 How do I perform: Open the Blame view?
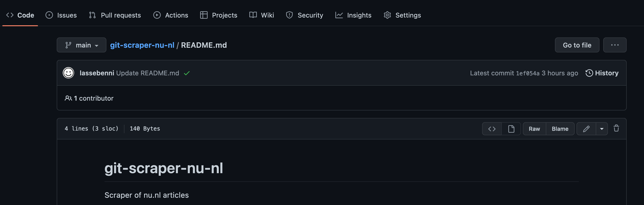click(x=560, y=129)
